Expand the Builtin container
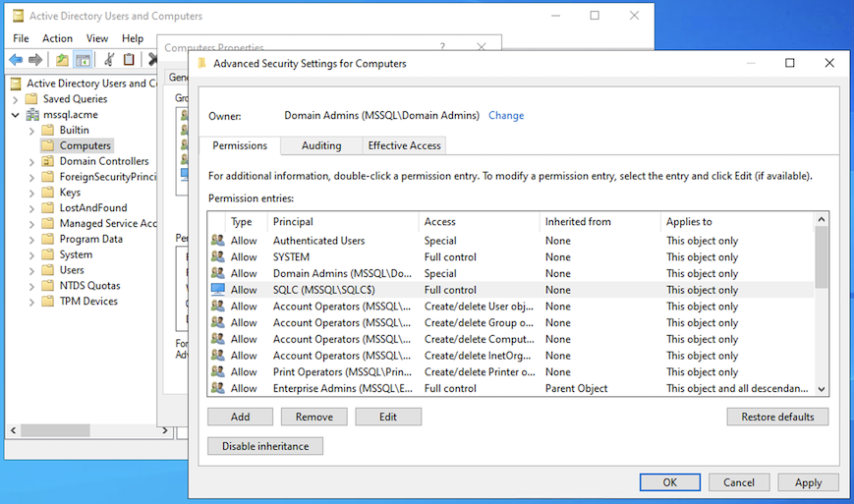854x504 pixels. coord(31,131)
